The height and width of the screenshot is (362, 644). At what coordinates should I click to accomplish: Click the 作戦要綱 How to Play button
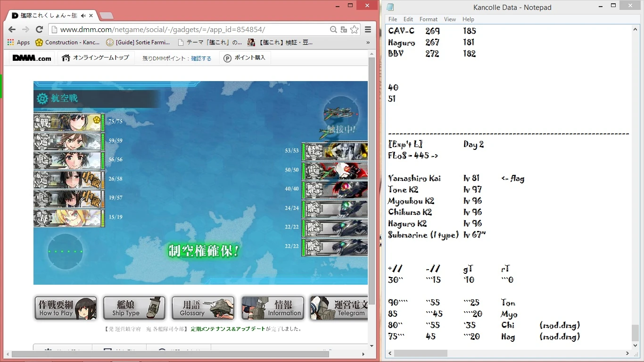point(66,308)
